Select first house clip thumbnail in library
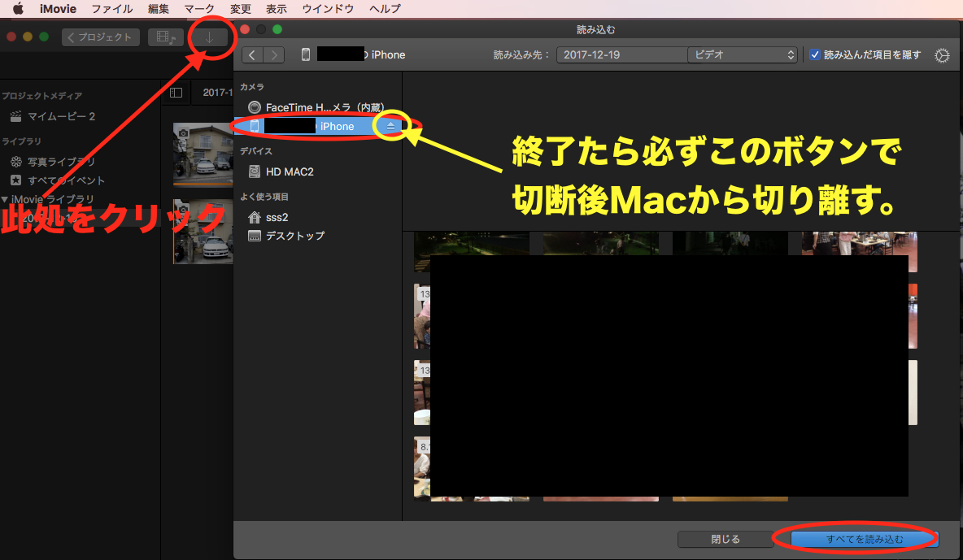 tap(203, 154)
